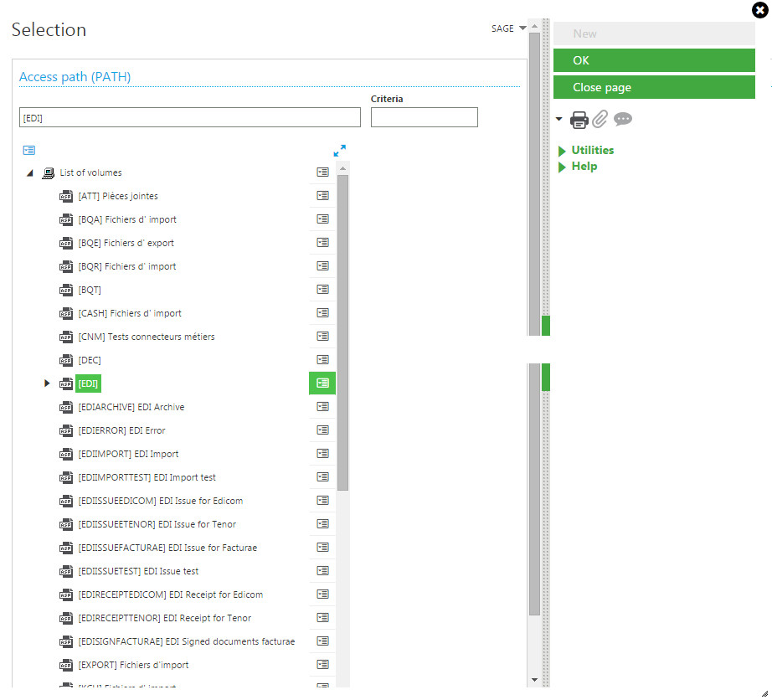Image resolution: width=772 pixels, height=700 pixels.
Task: Click the card icon above List of volumes
Action: click(x=29, y=151)
